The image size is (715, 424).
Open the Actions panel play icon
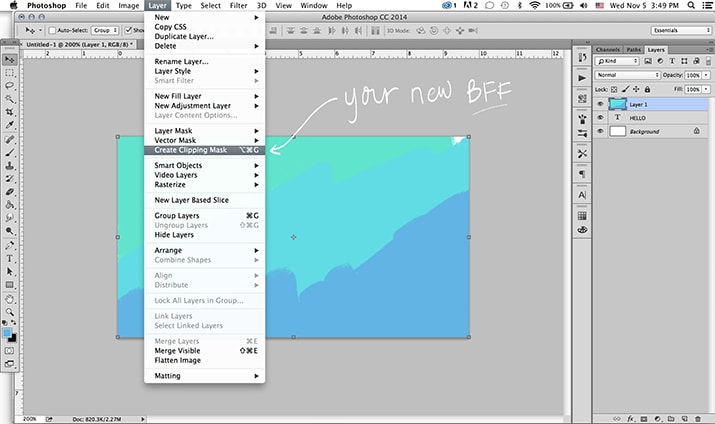coord(582,78)
